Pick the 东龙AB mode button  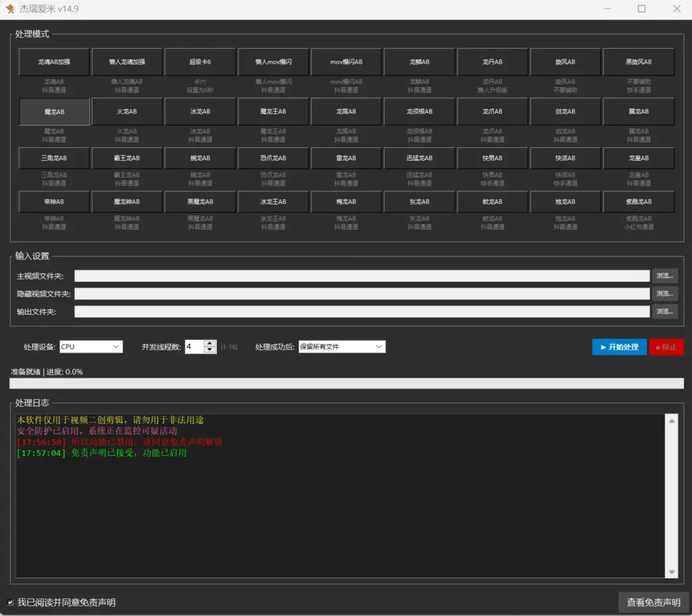tap(419, 202)
